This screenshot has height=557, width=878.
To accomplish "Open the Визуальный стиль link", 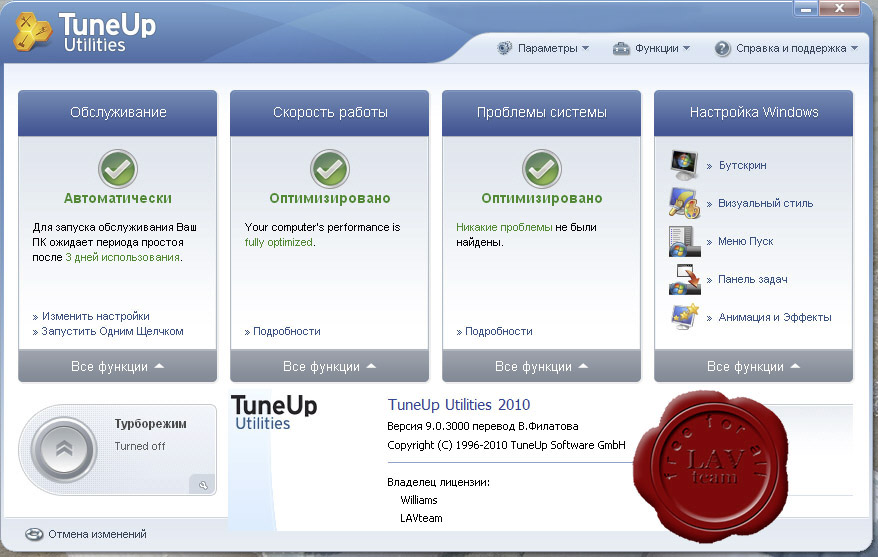I will click(765, 203).
